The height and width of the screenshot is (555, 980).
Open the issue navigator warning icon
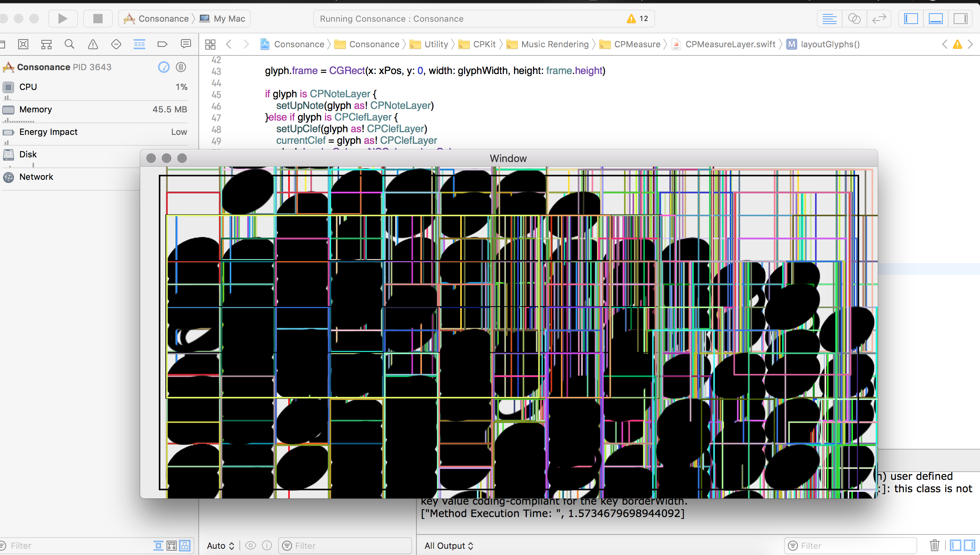93,44
